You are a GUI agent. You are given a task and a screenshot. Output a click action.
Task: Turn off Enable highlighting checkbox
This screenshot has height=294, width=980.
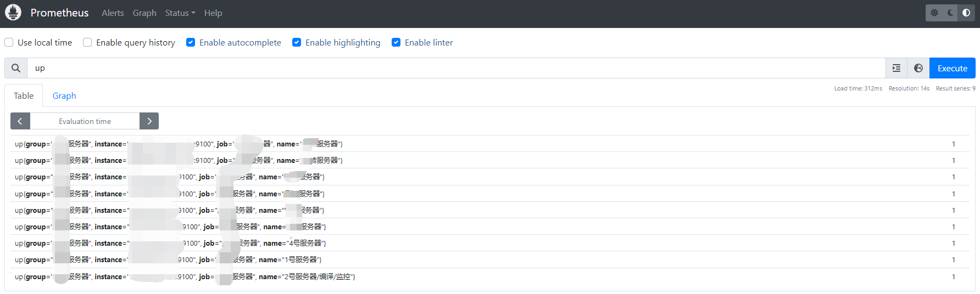(x=297, y=42)
